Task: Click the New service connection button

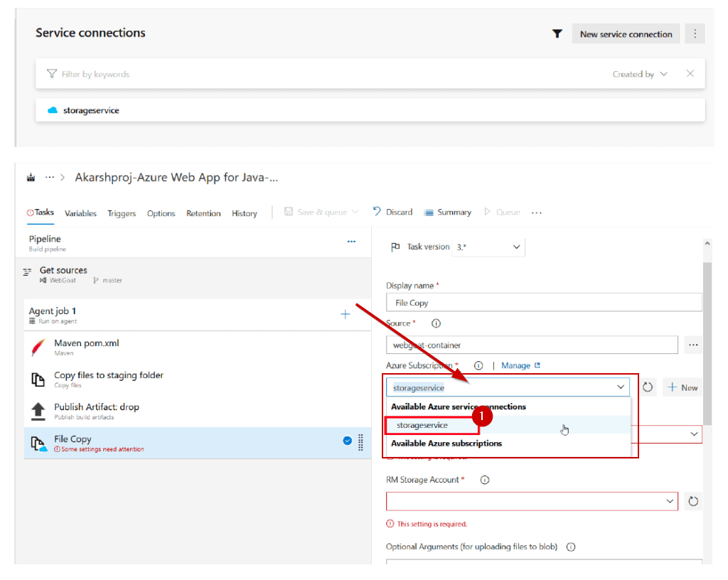Action: click(x=626, y=33)
